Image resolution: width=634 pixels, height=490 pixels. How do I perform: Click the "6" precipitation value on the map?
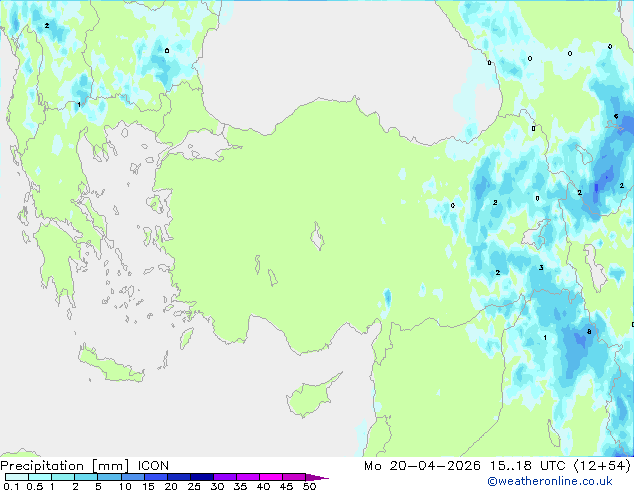click(x=616, y=116)
